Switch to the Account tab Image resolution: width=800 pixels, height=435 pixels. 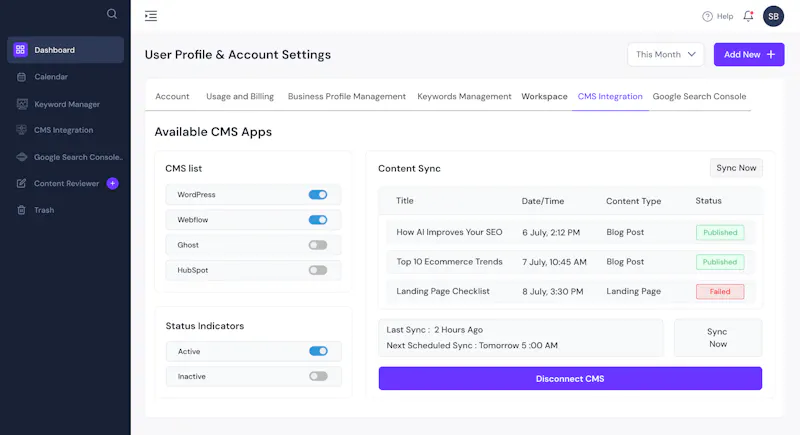pos(172,96)
